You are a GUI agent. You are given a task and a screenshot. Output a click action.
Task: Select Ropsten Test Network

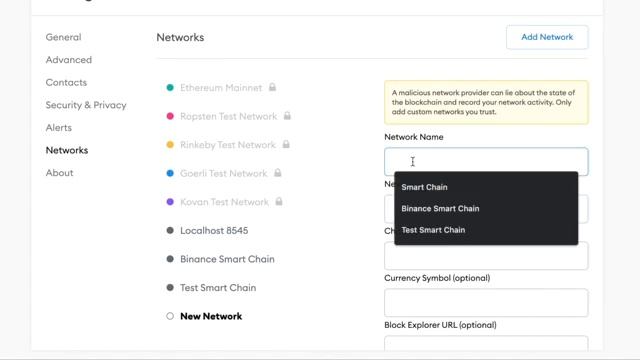coord(229,116)
